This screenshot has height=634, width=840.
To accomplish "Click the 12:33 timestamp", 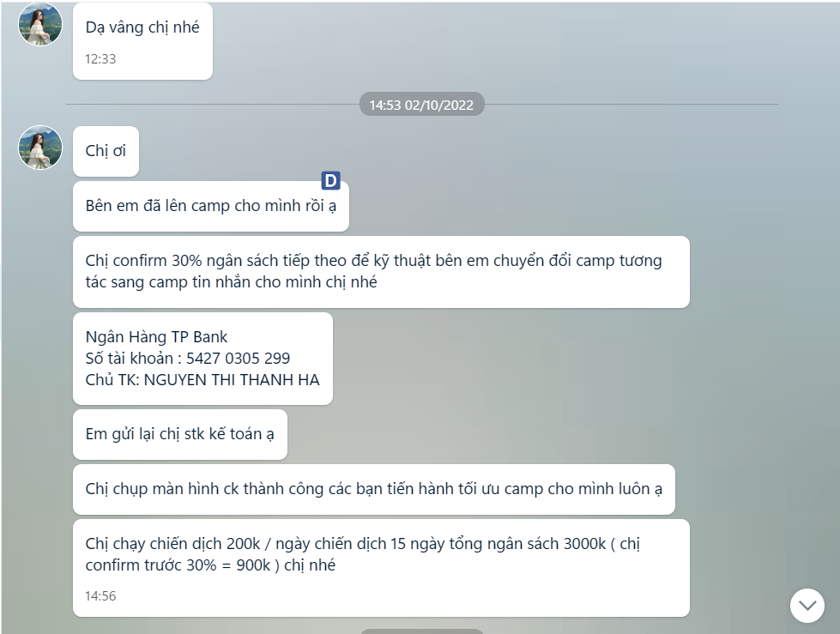I will click(x=100, y=59).
